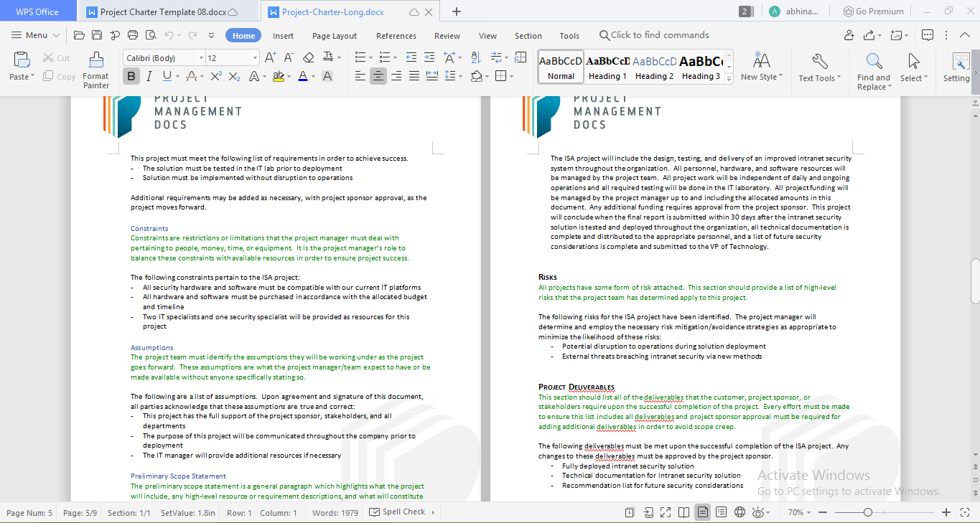Click the Paste clipboard icon
This screenshot has height=523, width=980.
22,60
